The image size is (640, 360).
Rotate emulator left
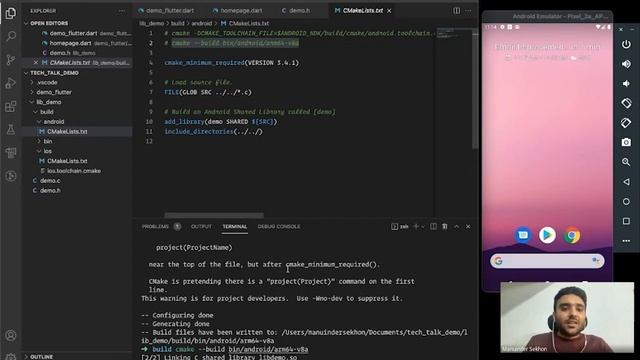[x=626, y=103]
